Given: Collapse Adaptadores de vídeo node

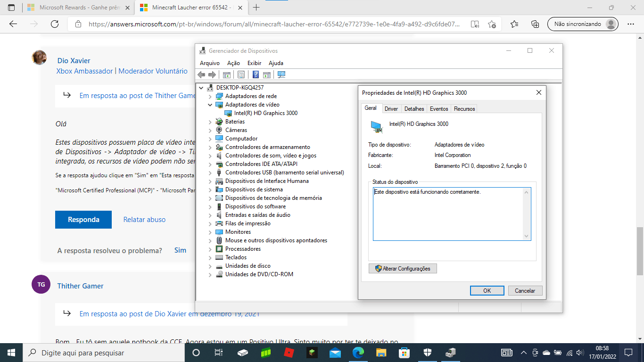Looking at the screenshot, I should pos(210,105).
